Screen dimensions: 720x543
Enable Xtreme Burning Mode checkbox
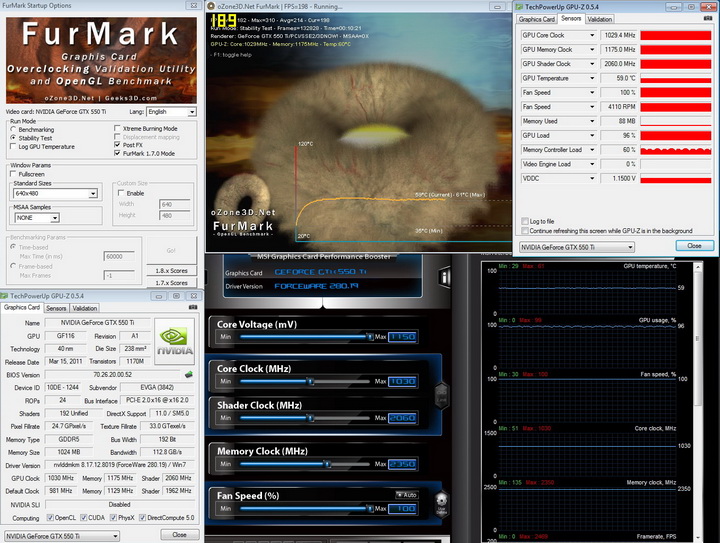[119, 129]
